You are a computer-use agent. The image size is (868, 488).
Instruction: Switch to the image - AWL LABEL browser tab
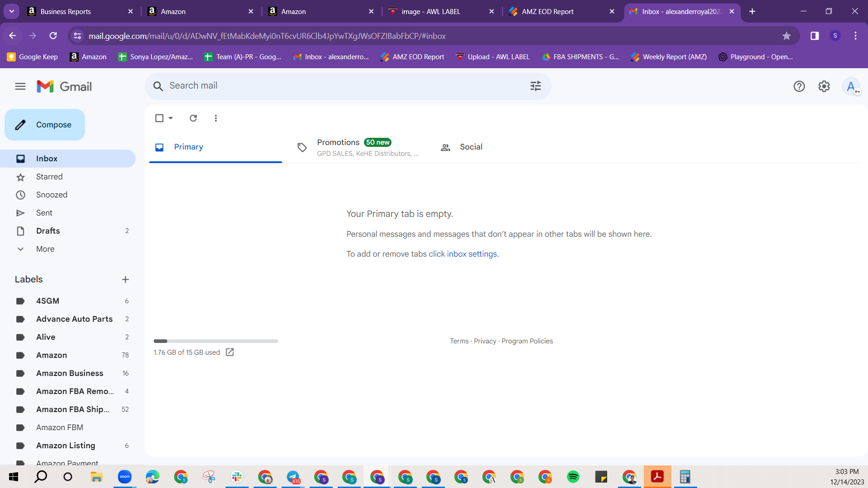tap(441, 12)
